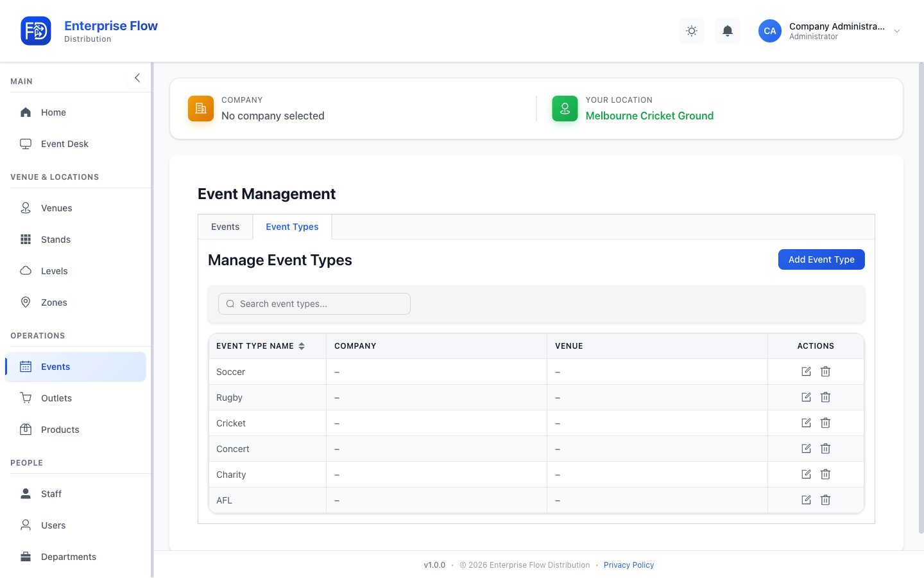Edit the Cricket event type
This screenshot has height=578, width=924.
coord(807,423)
